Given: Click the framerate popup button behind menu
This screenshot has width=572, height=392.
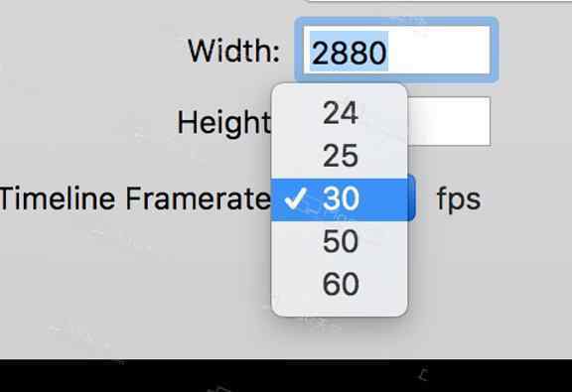Looking at the screenshot, I should point(411,198).
